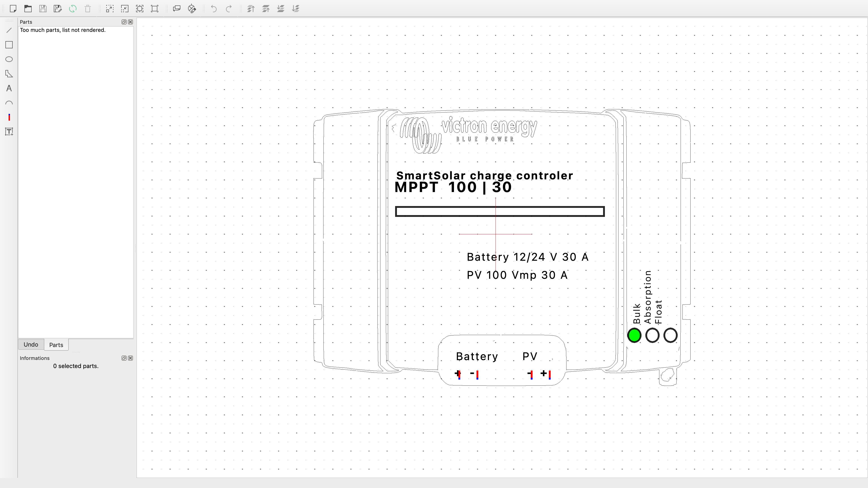Select the ellipse tool
The width and height of the screenshot is (868, 488).
[9, 59]
